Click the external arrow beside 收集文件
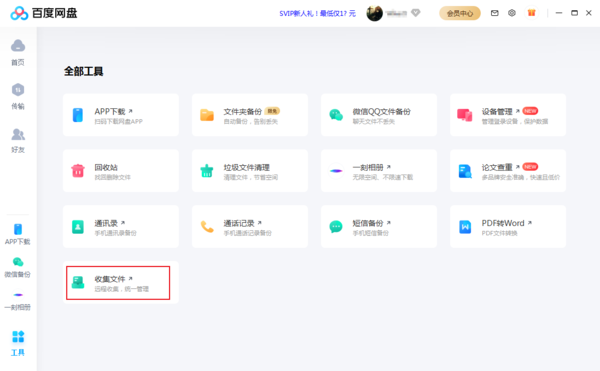Screen dimensions: 600x371 130,278
